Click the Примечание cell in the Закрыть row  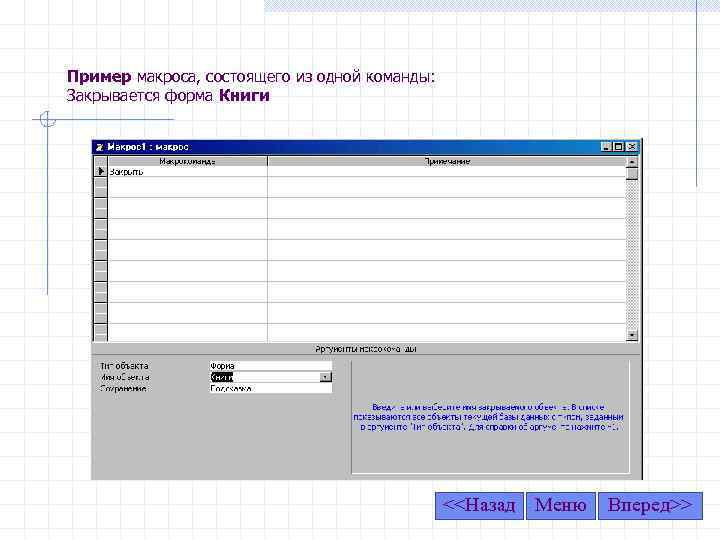click(447, 172)
